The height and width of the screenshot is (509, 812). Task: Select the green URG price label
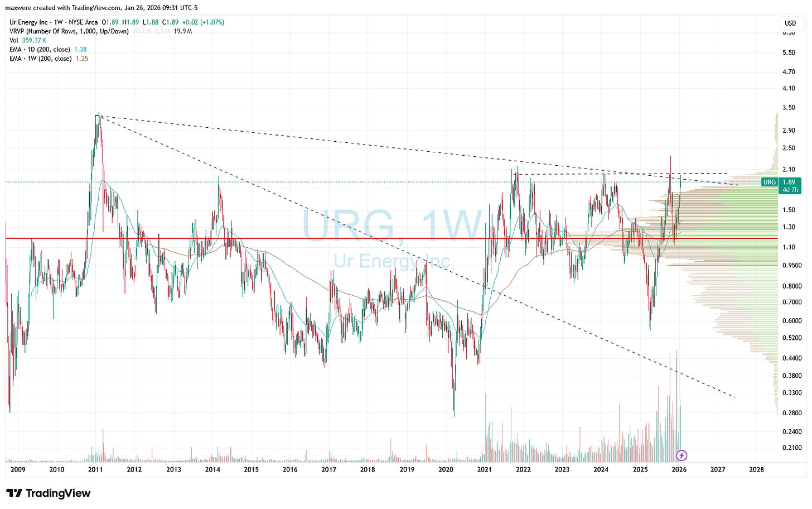click(x=770, y=182)
